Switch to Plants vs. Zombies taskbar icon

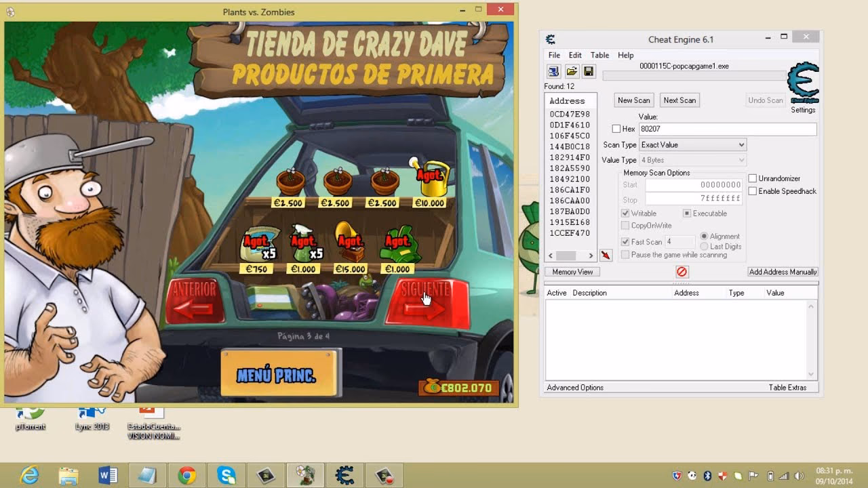click(x=305, y=475)
